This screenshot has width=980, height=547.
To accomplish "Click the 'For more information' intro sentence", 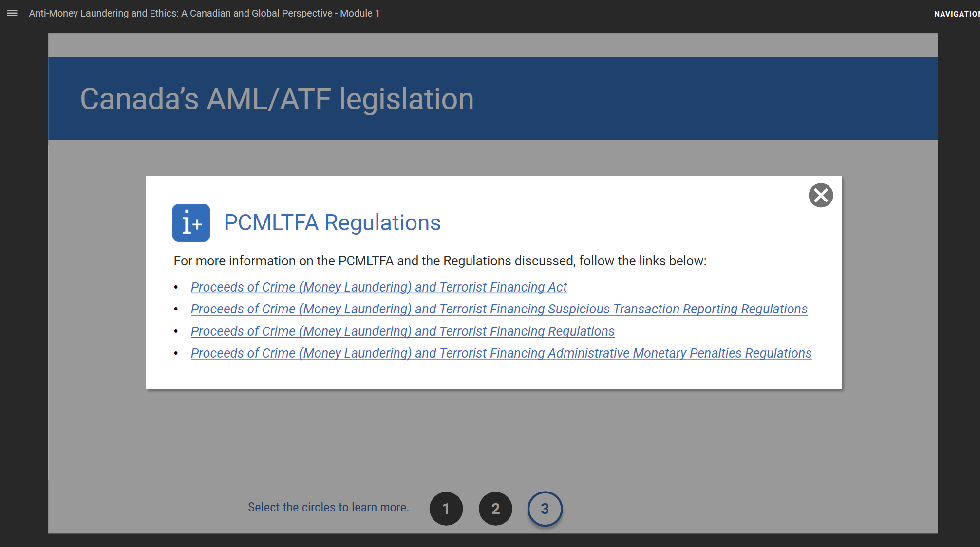I will click(x=439, y=261).
